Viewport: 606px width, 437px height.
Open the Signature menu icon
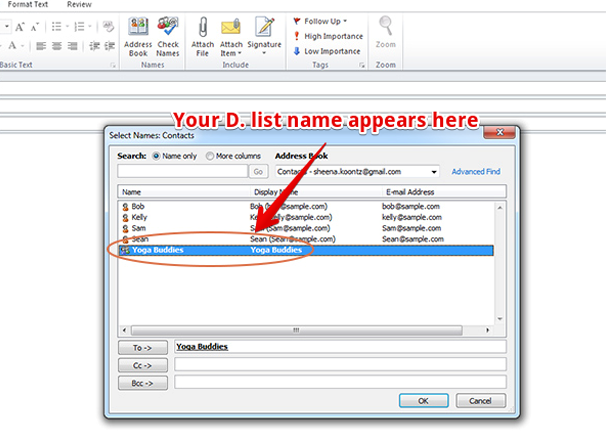point(264,34)
